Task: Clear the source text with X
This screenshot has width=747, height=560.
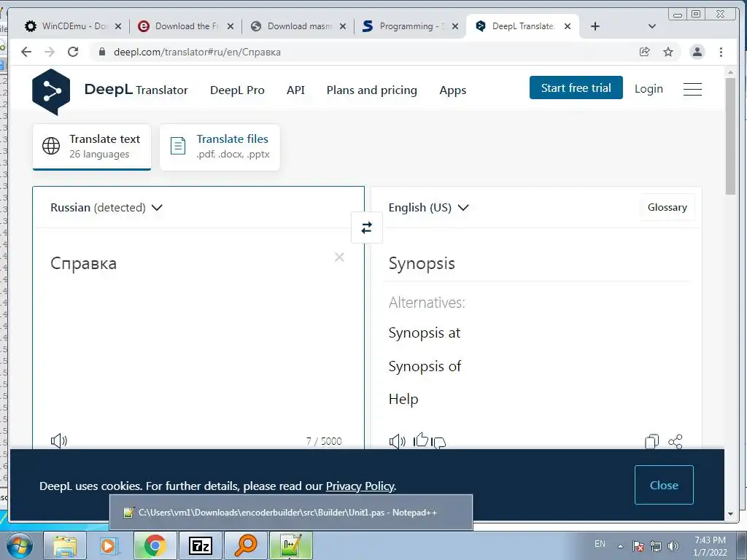Action: click(x=339, y=257)
